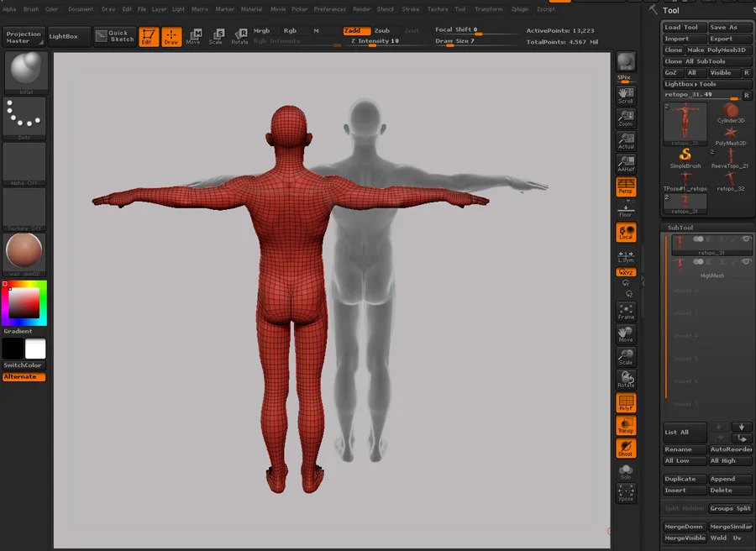Toggle Zadd sculpting mode on top shelf
This screenshot has height=551, width=756.
[356, 29]
